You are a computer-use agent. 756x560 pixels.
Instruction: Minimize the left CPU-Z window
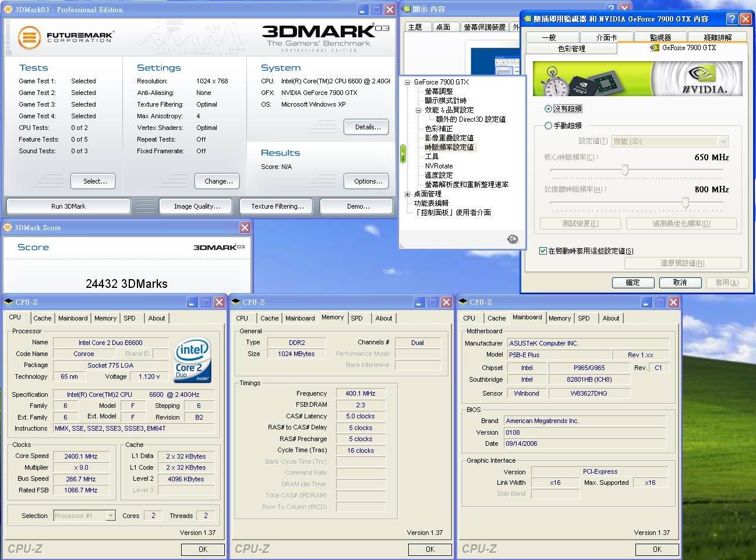(193, 302)
